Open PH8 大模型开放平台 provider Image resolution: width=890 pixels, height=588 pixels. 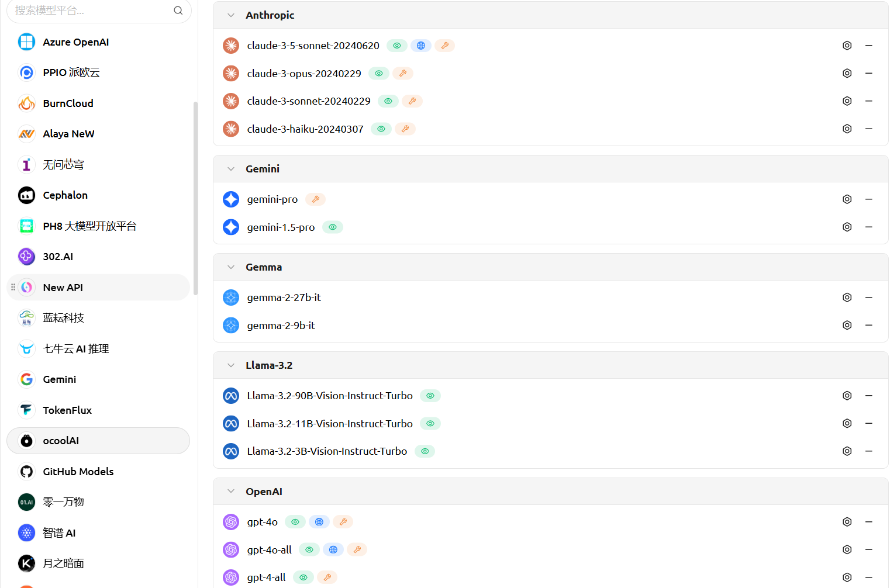tap(98, 226)
